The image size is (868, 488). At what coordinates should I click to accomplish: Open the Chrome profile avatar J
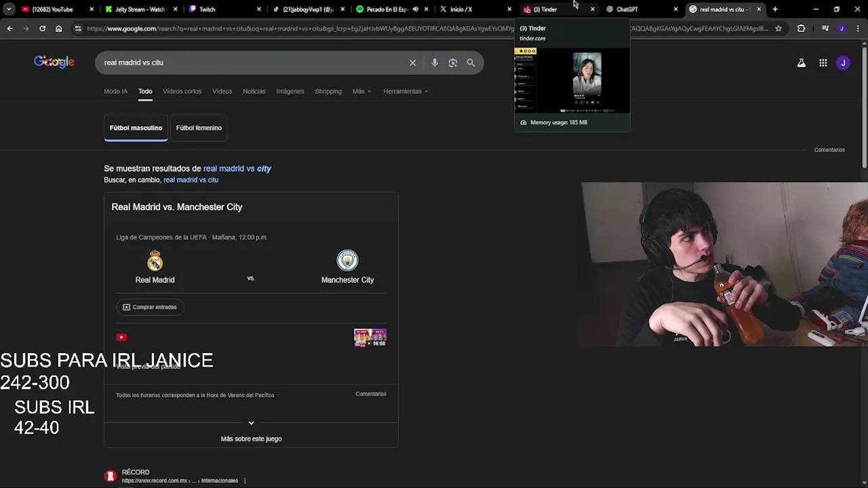pyautogui.click(x=842, y=28)
